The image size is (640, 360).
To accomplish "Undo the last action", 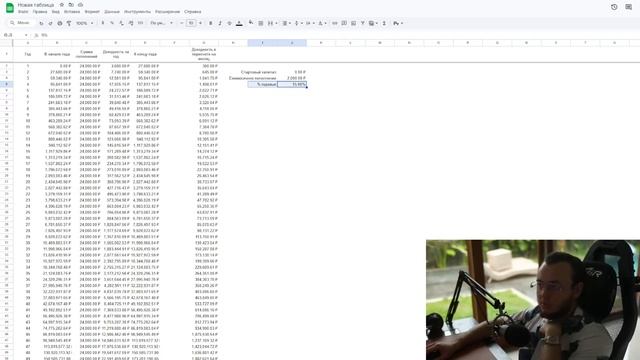I will pos(41,23).
